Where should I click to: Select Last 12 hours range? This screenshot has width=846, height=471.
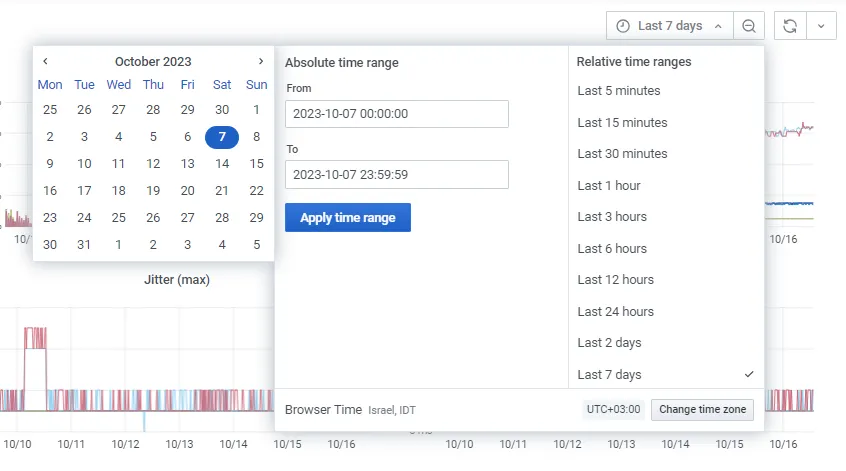tap(616, 279)
